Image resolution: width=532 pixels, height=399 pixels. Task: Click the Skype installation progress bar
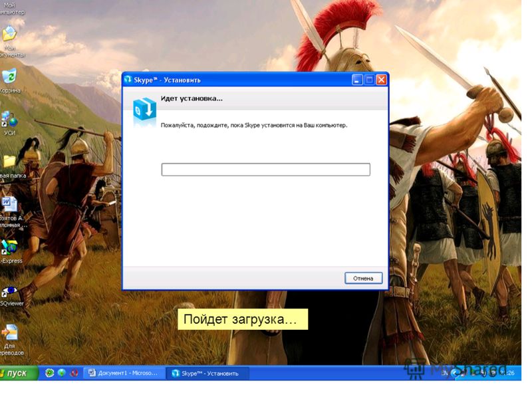(265, 170)
